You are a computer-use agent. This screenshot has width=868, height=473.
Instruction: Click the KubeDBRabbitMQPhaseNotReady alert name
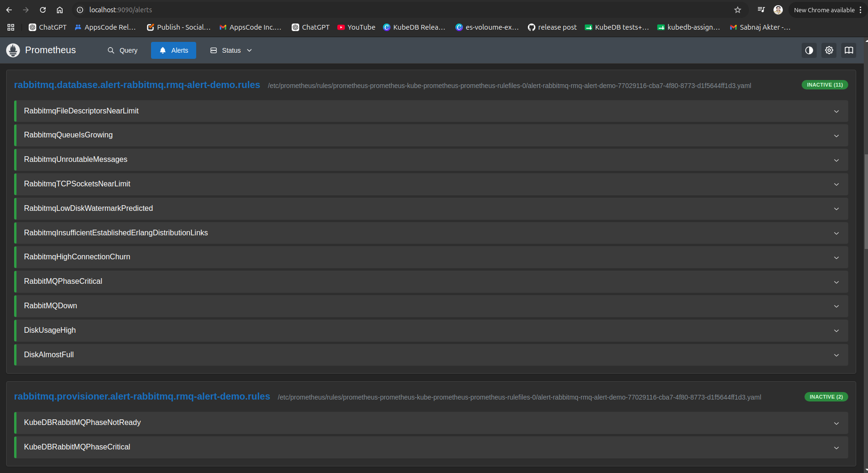click(x=82, y=423)
